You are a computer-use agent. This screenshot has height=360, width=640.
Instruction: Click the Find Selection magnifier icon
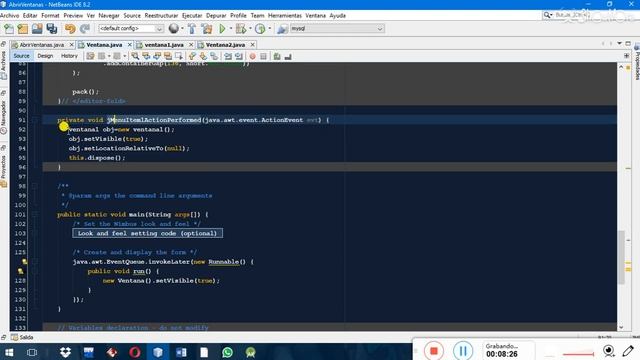(x=135, y=56)
